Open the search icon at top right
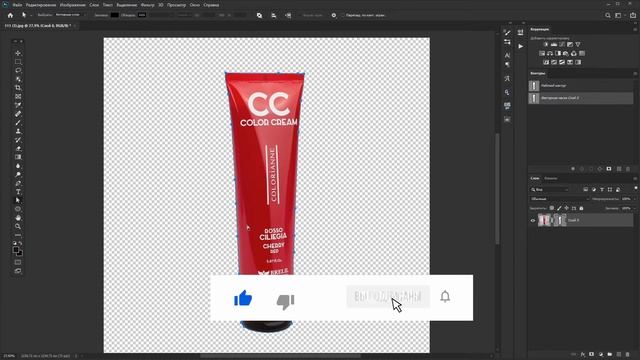Image resolution: width=640 pixels, height=360 pixels. tap(608, 15)
